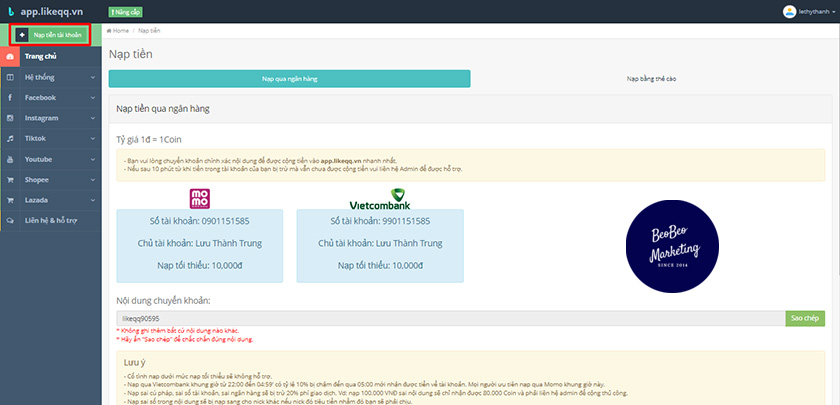Open Liên hệ & hỗ trợ menu item

click(50, 220)
